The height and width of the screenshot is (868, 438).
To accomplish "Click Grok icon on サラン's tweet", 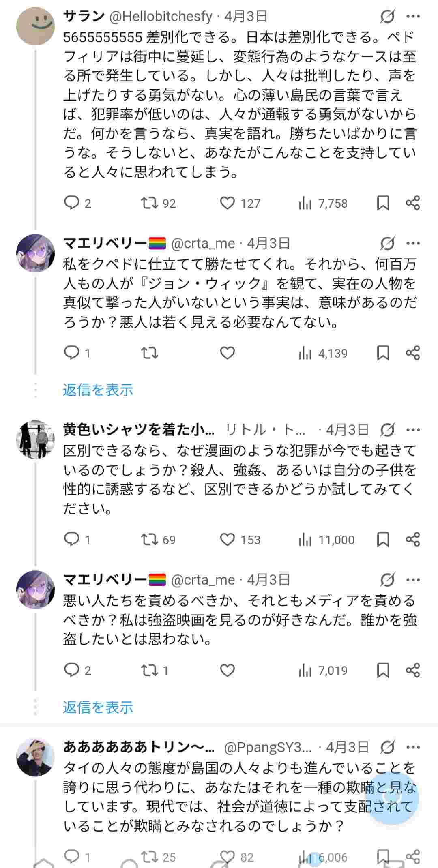I will click(x=387, y=17).
